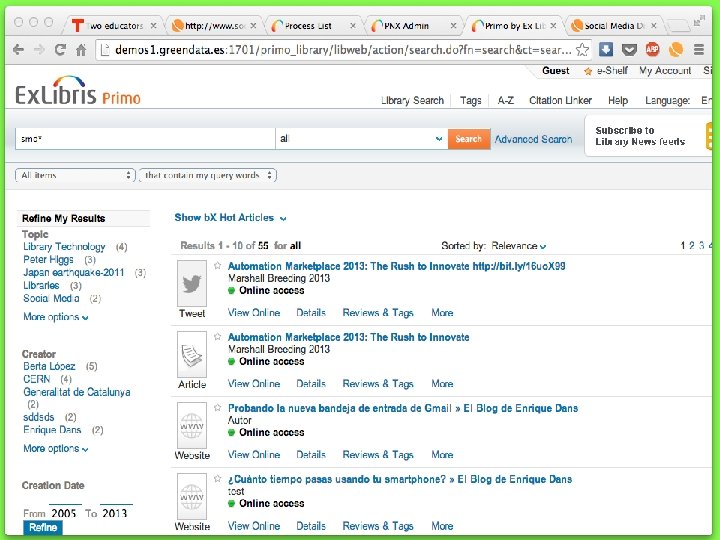Screen dimensions: 720x540
Task: Click the Refine button
Action: 43,528
